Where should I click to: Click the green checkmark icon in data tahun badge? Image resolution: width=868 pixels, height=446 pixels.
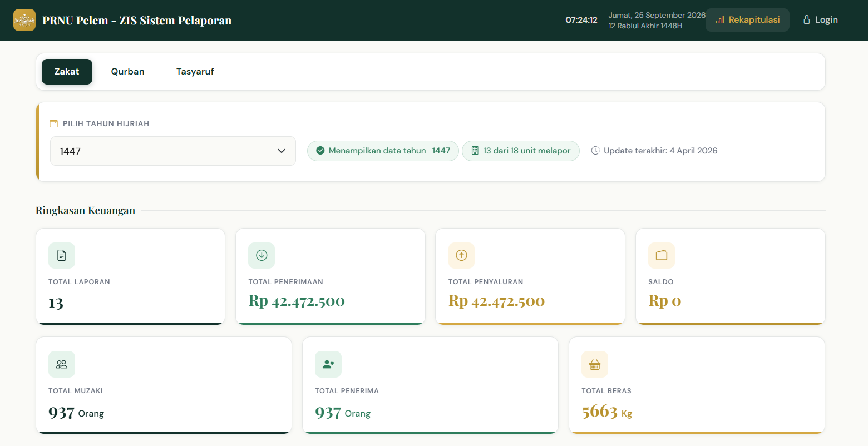tap(320, 151)
